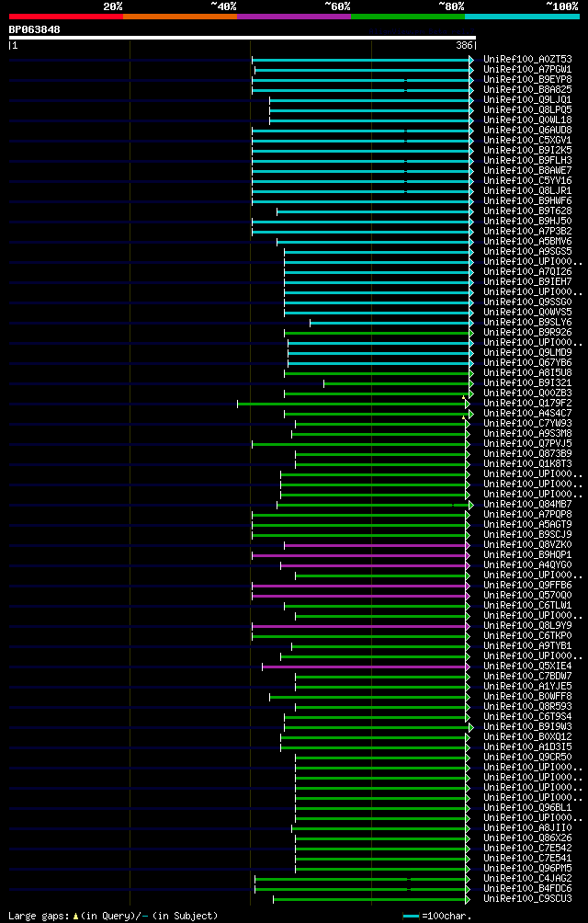
Task: Click the red 20% identity legend segment
Action: [x=66, y=17]
